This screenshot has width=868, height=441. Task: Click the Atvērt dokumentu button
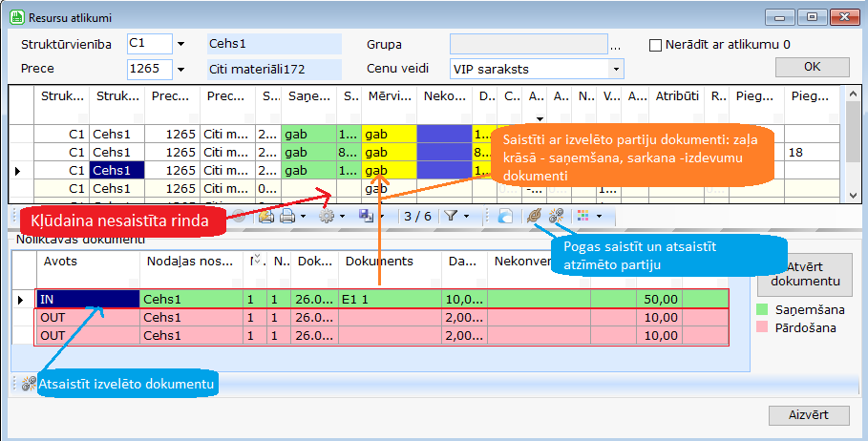(805, 274)
